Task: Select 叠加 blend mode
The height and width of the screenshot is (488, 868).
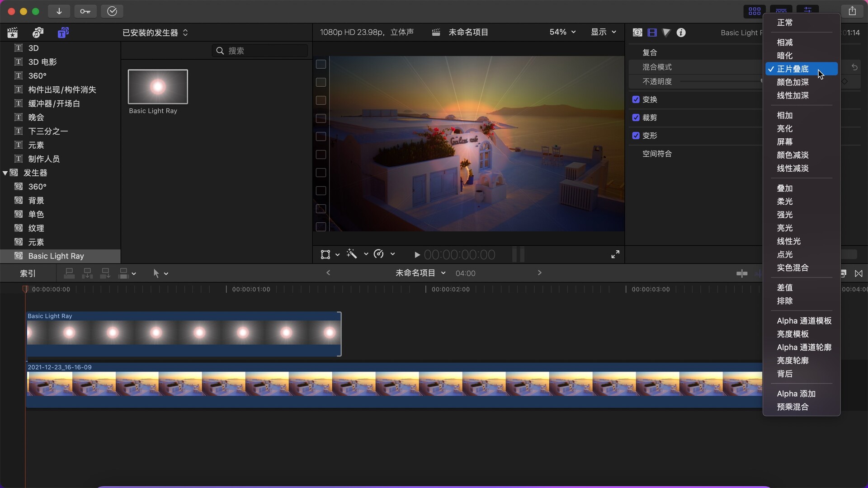Action: 801,188
